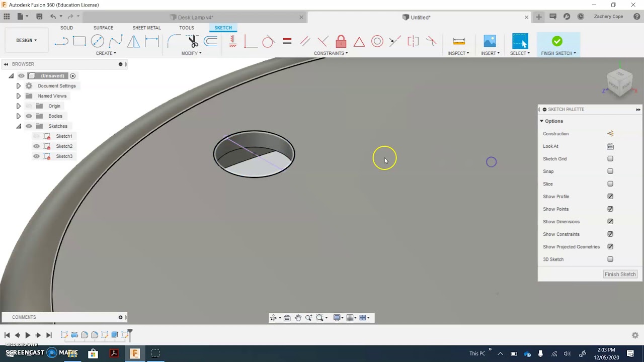The height and width of the screenshot is (362, 644).
Task: Select the Rectangle sketch tool
Action: [x=79, y=41]
